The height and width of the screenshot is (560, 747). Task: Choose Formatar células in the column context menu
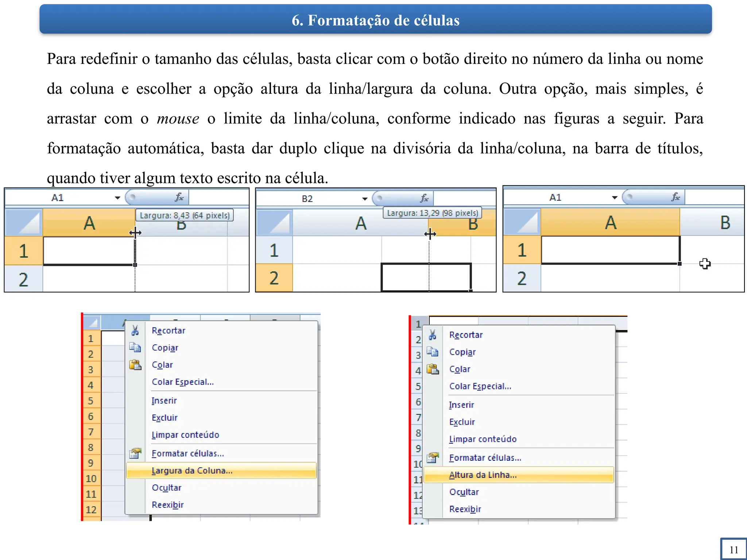coord(188,453)
